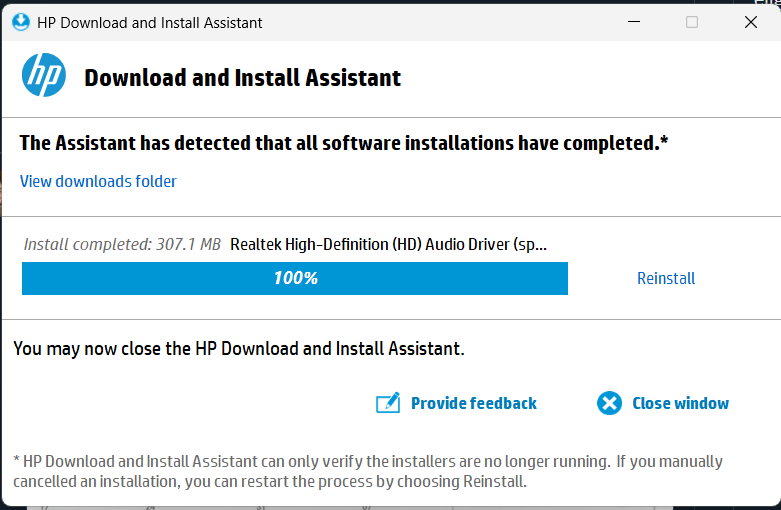Click the 'Download and Install Assistant' heading
Viewport: 781px width, 510px height.
click(x=243, y=78)
